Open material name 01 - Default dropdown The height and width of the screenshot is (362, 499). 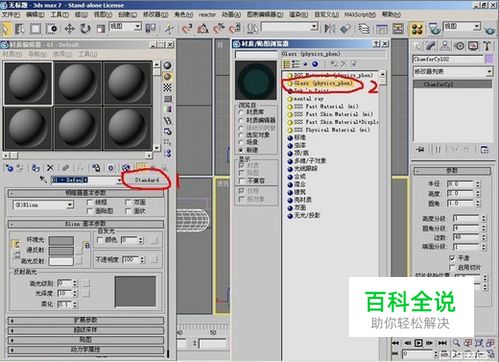tap(119, 180)
